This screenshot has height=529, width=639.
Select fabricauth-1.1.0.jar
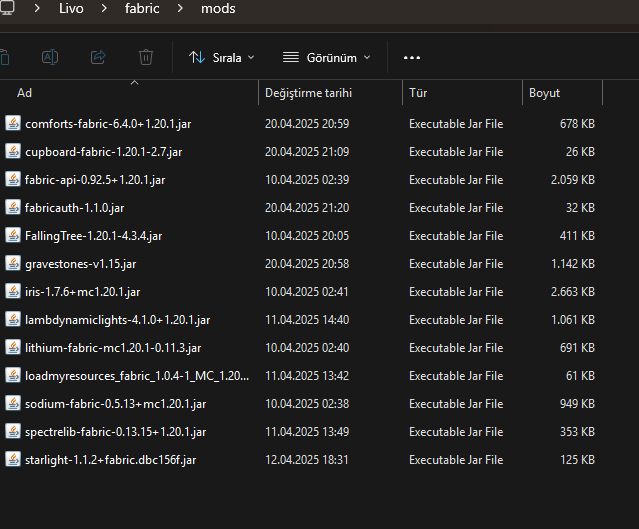[x=75, y=208]
